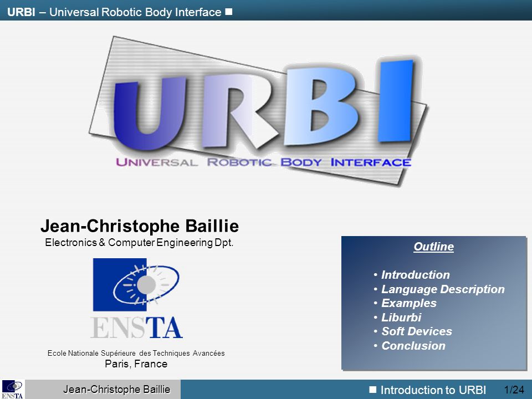Click the footer author name 'Jean-Christophe Baillie'

117,390
